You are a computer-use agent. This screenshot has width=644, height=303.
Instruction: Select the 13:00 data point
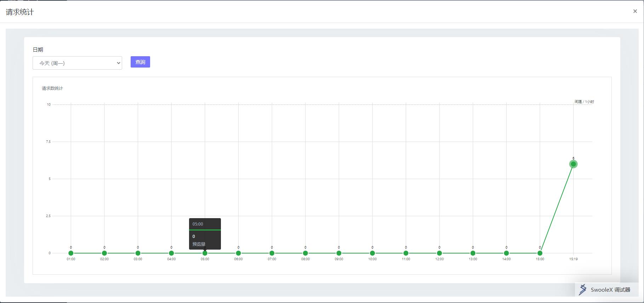tap(473, 253)
